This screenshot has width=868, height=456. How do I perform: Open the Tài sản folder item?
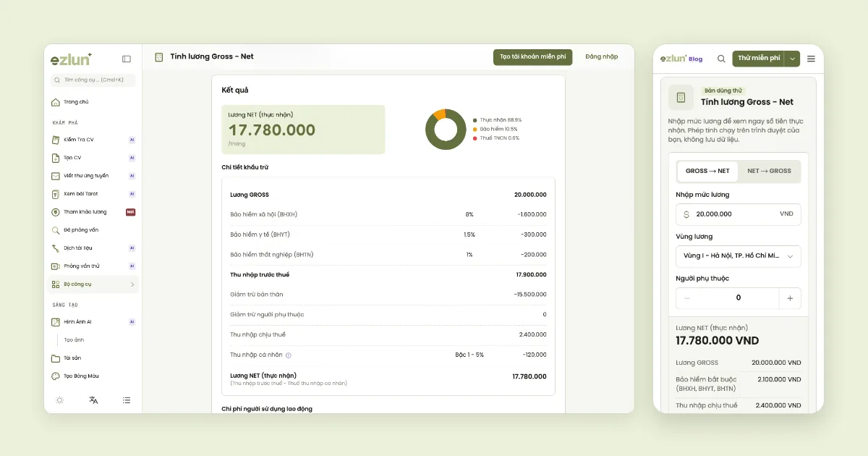pyautogui.click(x=93, y=358)
